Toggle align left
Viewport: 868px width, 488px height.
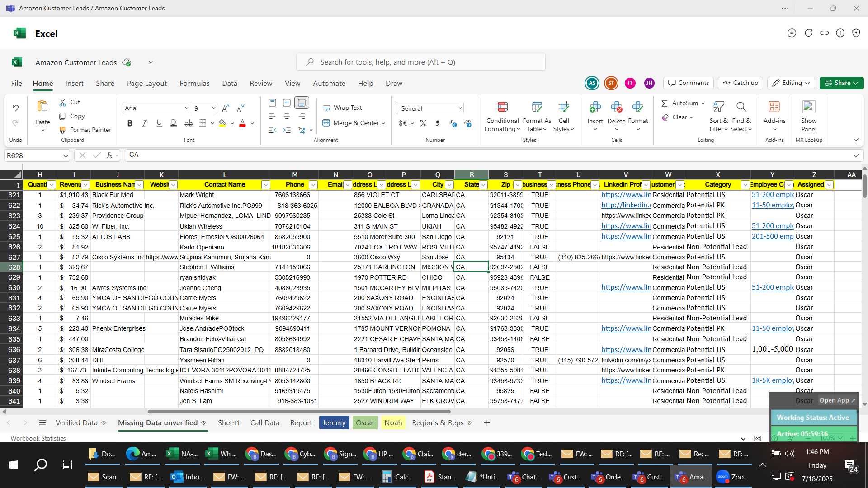pos(272,116)
